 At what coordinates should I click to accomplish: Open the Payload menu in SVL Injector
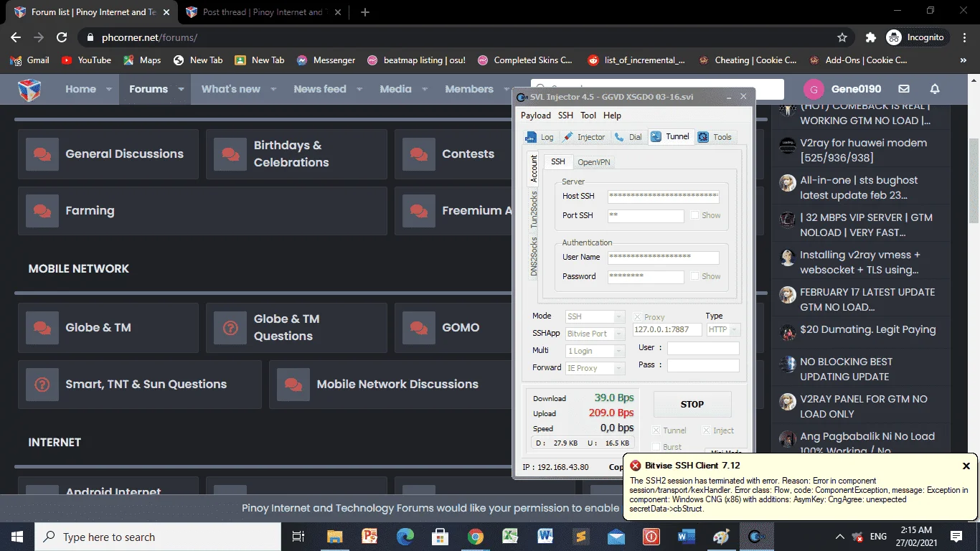point(536,116)
